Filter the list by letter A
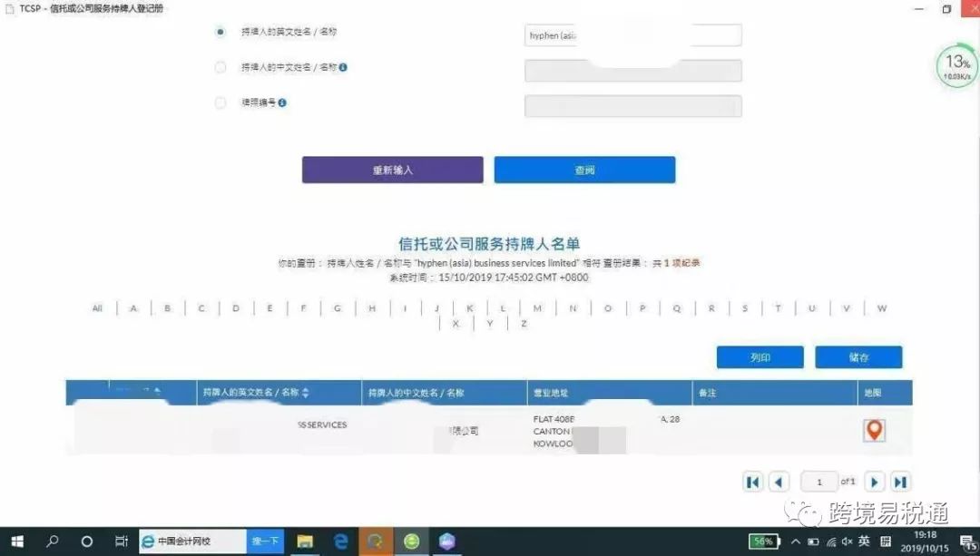Image resolution: width=980 pixels, height=556 pixels. pyautogui.click(x=133, y=308)
